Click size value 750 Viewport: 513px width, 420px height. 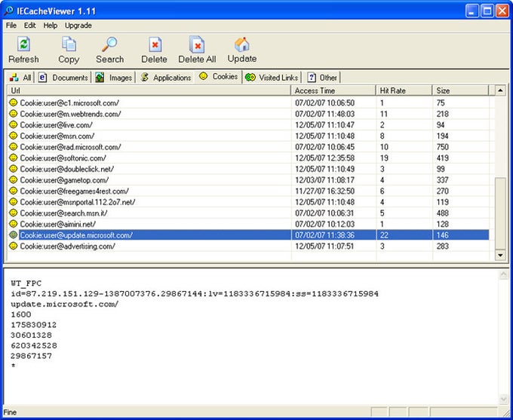coord(442,147)
